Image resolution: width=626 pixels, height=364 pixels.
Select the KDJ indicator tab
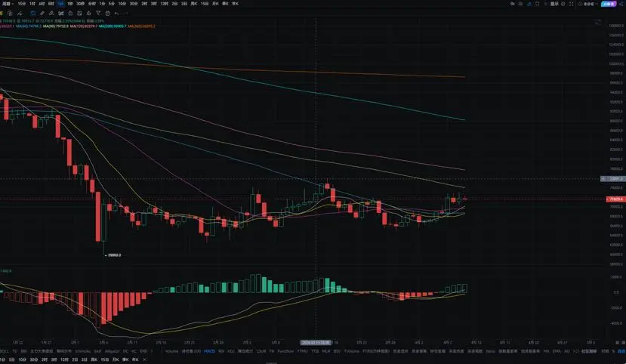231,351
